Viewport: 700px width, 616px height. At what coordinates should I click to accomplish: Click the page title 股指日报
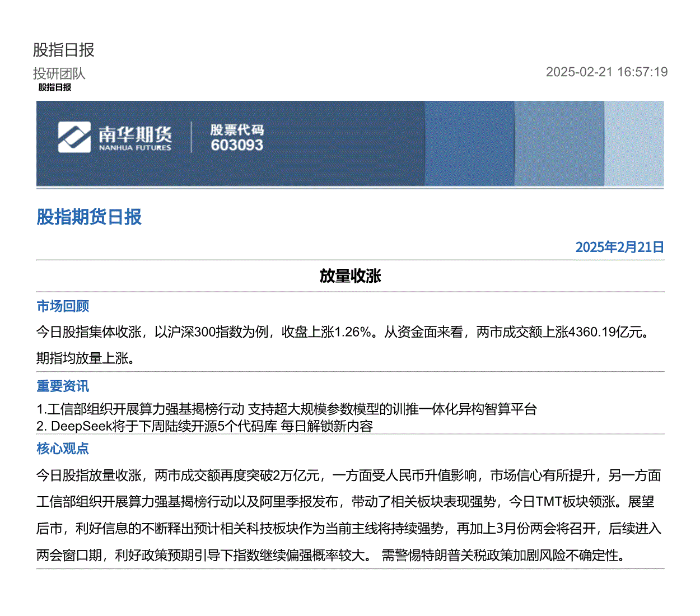click(64, 50)
